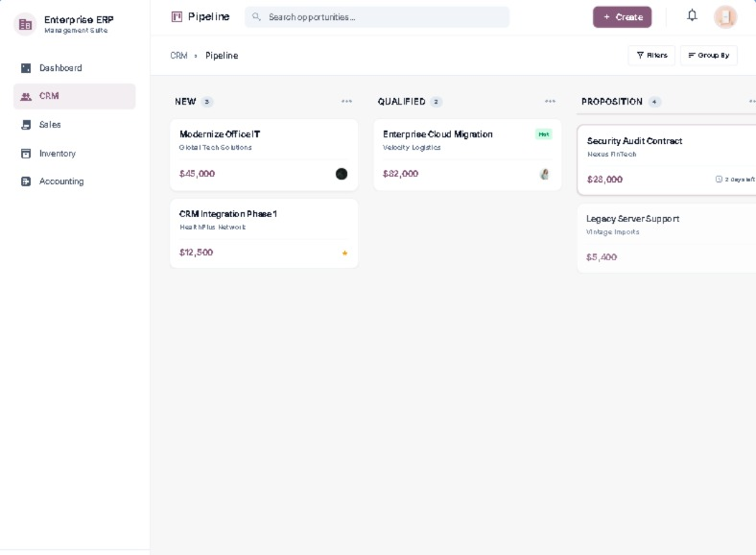This screenshot has height=555, width=756.
Task: Open the Legacy Server Support card
Action: coord(667,238)
